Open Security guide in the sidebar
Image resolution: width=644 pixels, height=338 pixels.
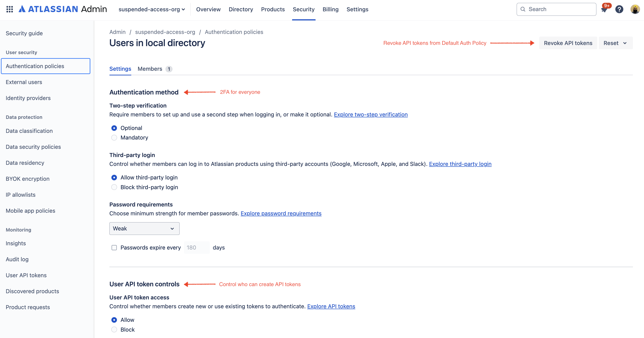pyautogui.click(x=24, y=33)
